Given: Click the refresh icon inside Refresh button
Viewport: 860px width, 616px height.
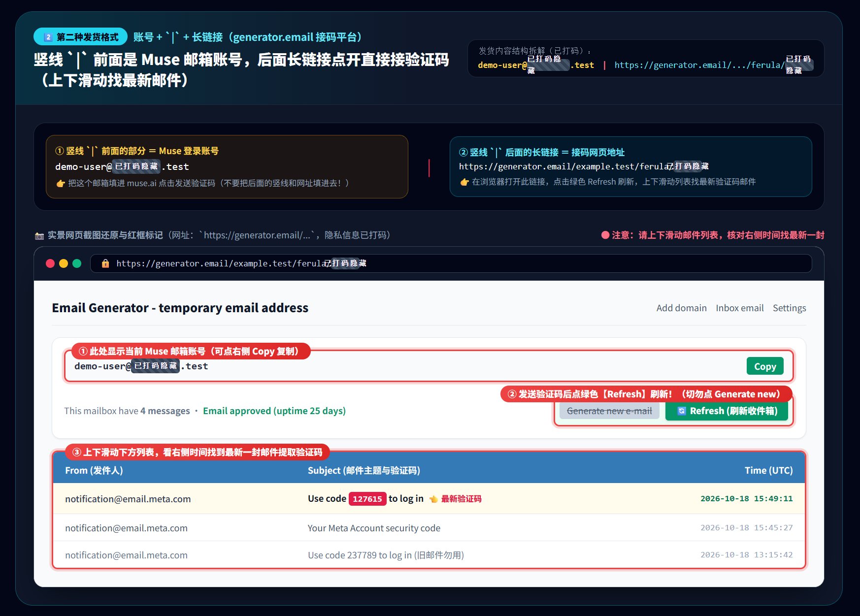Looking at the screenshot, I should click(682, 411).
